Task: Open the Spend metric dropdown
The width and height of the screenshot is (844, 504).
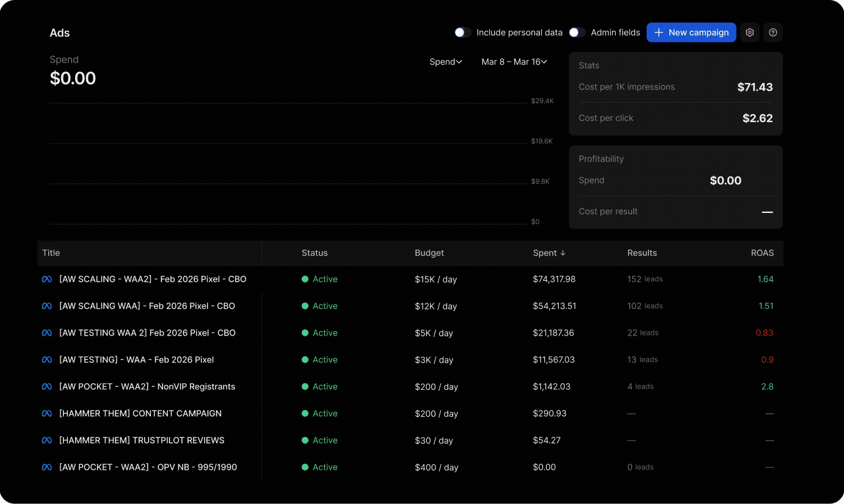Action: coord(446,62)
